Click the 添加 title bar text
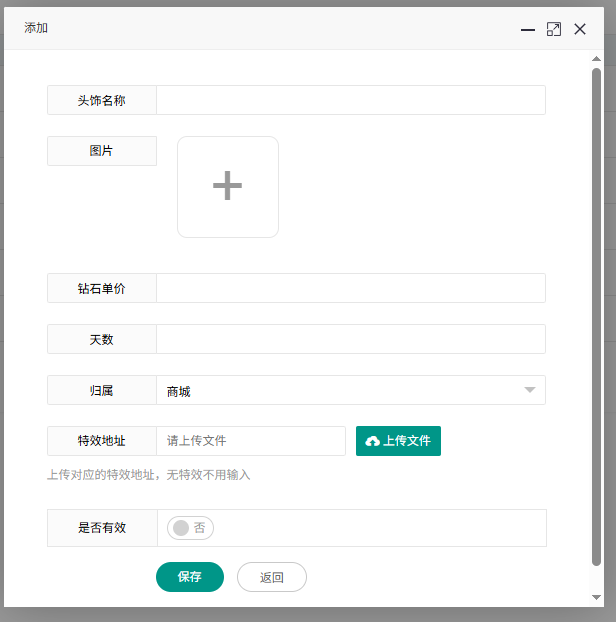This screenshot has height=622, width=616. (x=36, y=29)
